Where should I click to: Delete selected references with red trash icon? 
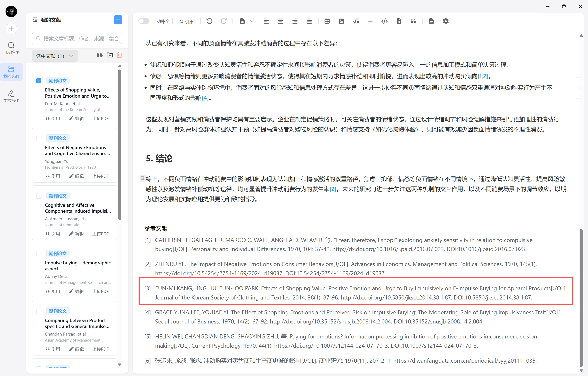119,55
